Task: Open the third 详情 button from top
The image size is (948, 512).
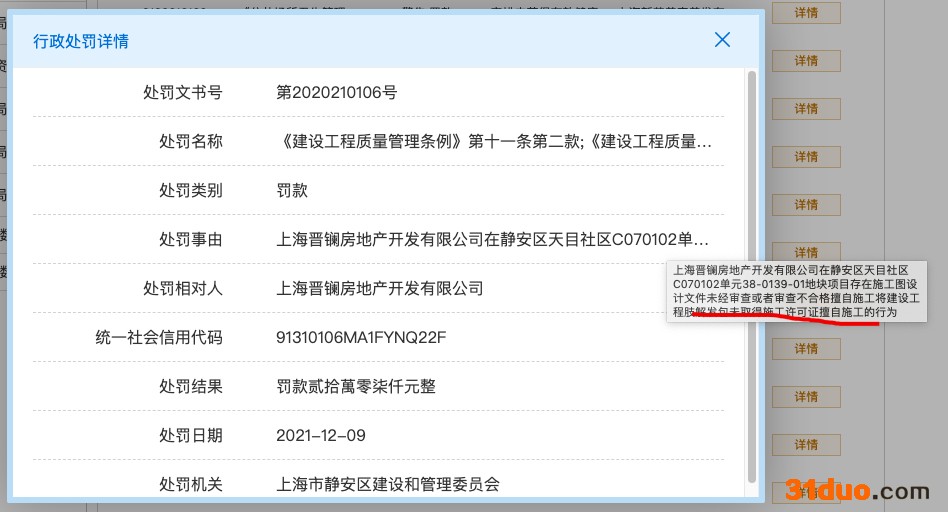Action: (x=806, y=109)
